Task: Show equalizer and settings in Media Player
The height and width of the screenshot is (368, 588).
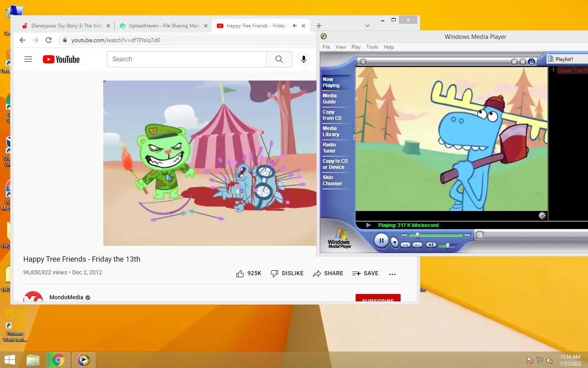Action: tap(523, 62)
